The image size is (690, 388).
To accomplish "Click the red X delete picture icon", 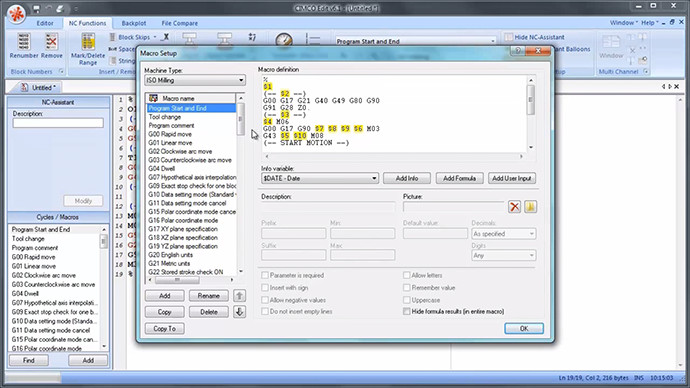I will 514,206.
